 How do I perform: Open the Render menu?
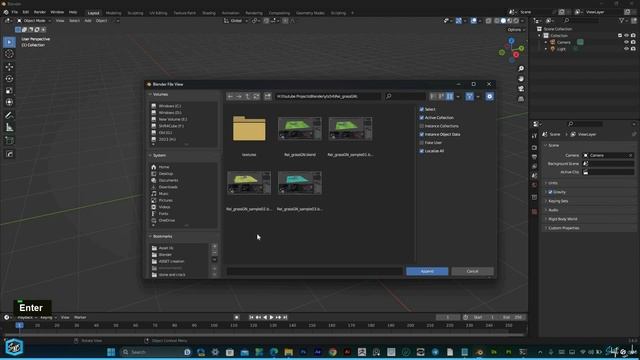pos(40,12)
